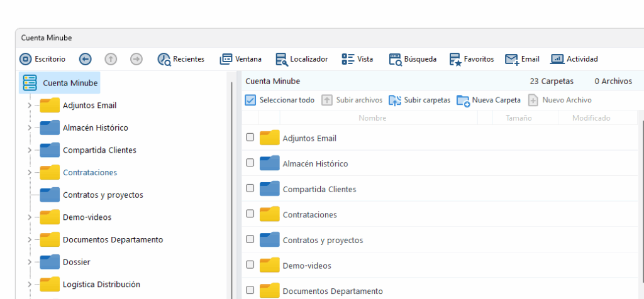Show Favoritos bookmarks
The width and height of the screenshot is (644, 299).
click(472, 59)
